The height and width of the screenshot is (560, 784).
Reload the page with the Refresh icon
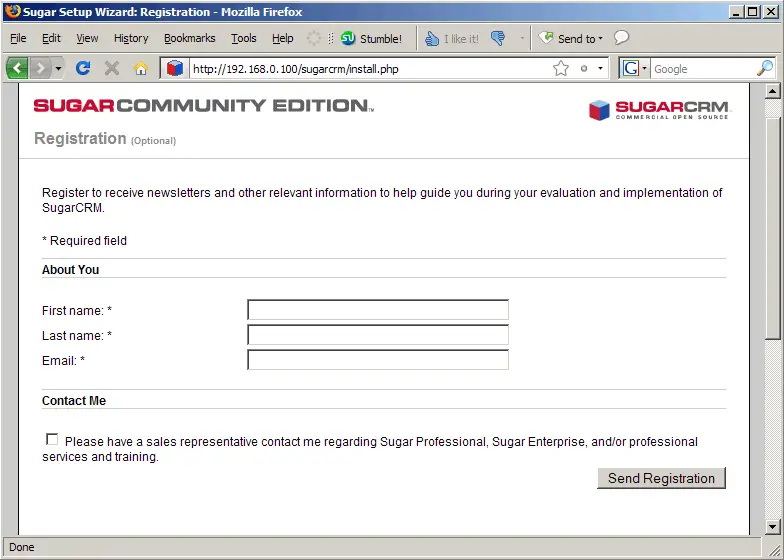(x=83, y=68)
